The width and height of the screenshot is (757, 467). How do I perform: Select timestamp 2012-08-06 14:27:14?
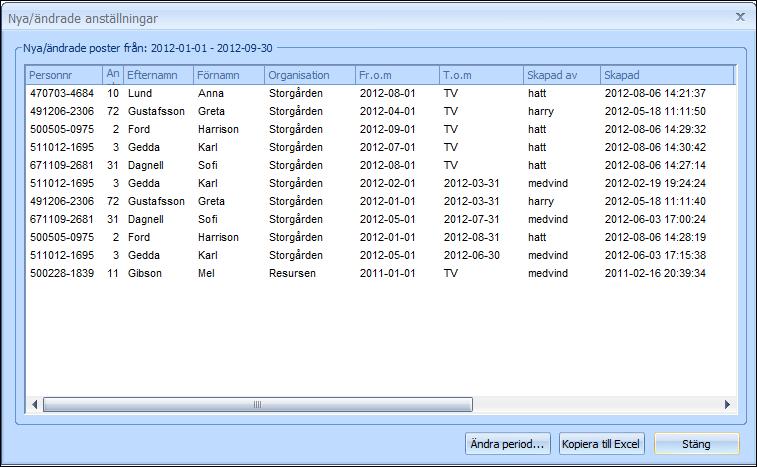[x=655, y=165]
